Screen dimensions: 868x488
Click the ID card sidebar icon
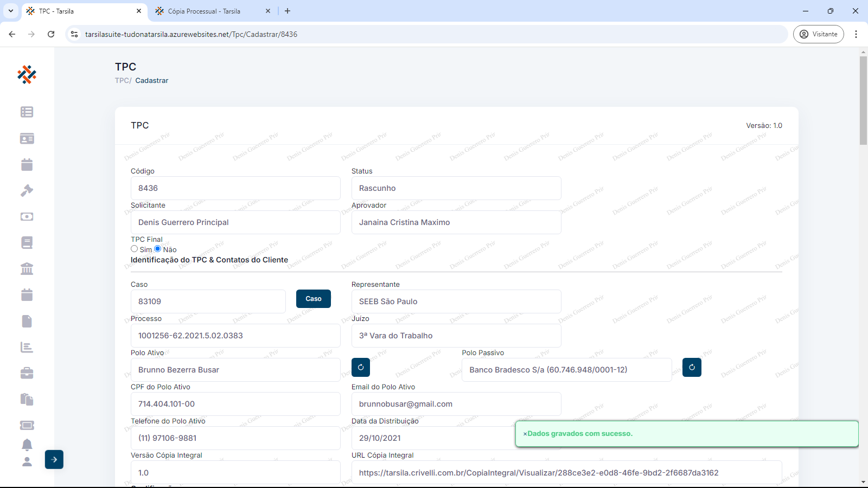coord(27,138)
